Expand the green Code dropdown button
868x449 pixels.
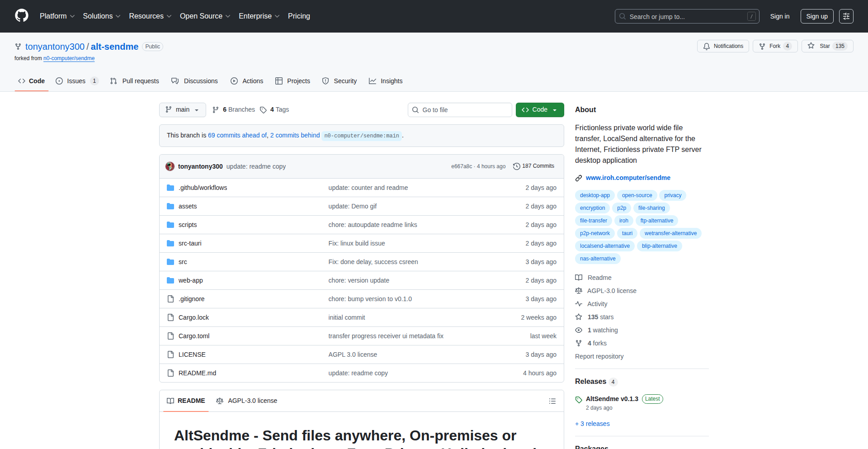coord(539,110)
